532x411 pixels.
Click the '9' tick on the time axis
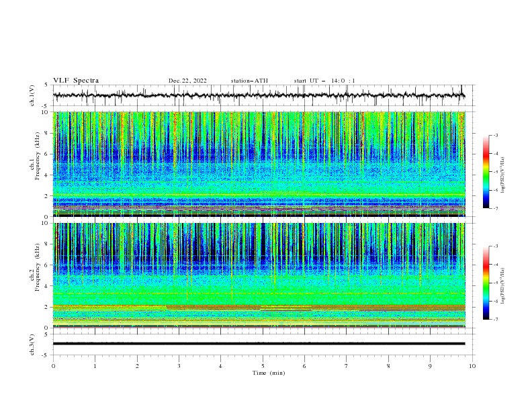[x=430, y=366]
